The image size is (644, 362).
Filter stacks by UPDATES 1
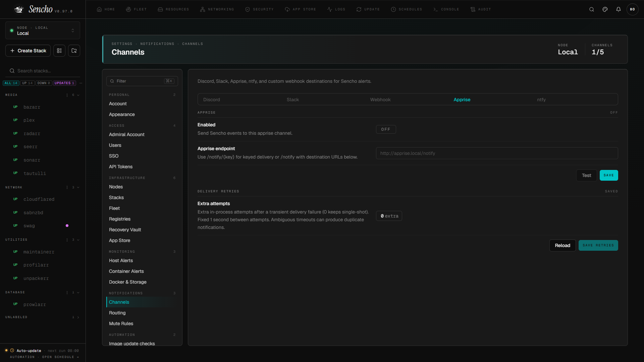(x=64, y=83)
